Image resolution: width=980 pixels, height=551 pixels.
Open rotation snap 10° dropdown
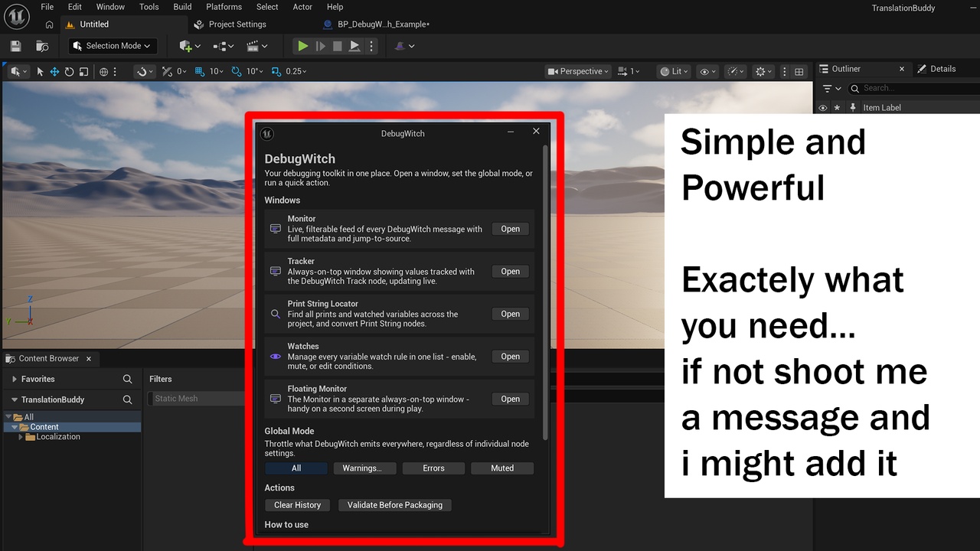coord(254,71)
